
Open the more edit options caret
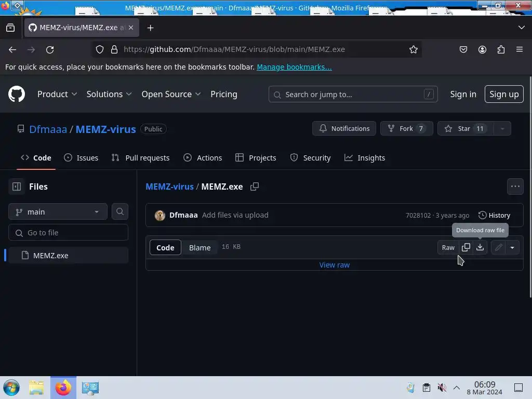(x=512, y=247)
